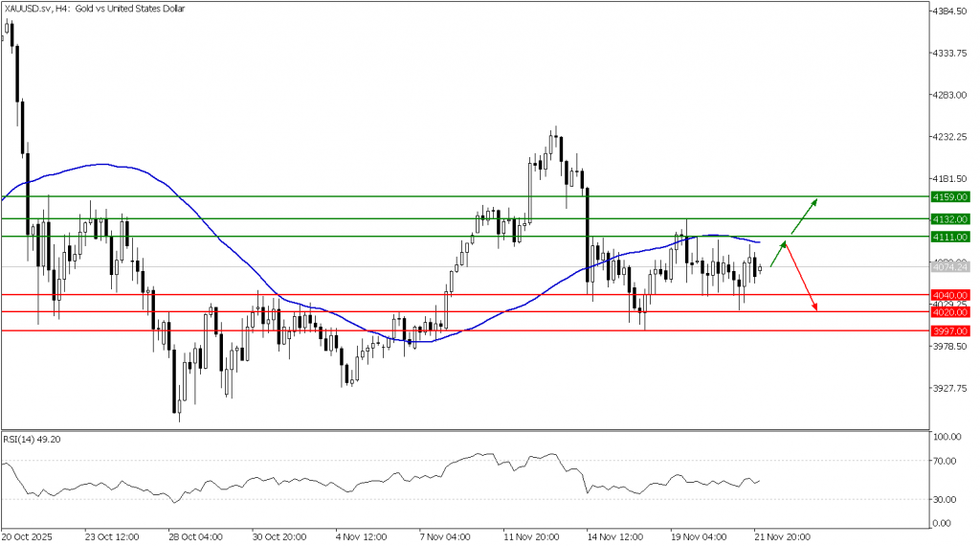Click the 4074.24 current price label
This screenshot has height=546, width=980.
950,267
